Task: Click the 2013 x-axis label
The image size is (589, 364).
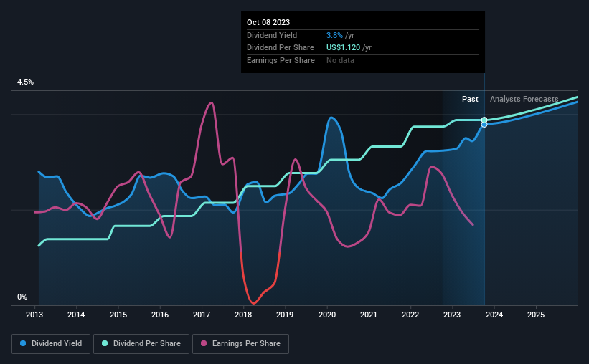Action: [34, 315]
